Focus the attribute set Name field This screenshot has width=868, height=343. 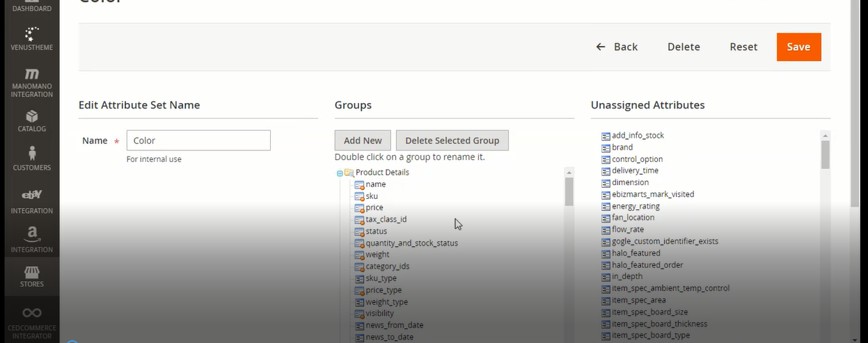[198, 141]
